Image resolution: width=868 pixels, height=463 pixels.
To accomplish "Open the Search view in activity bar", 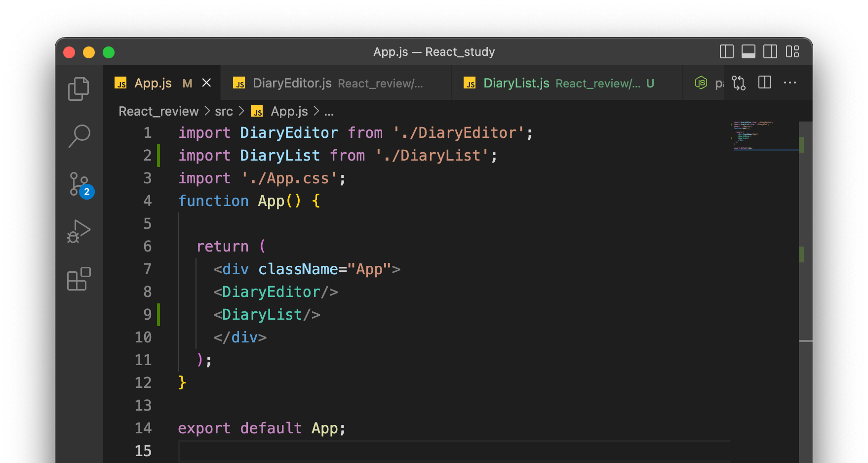I will point(79,136).
